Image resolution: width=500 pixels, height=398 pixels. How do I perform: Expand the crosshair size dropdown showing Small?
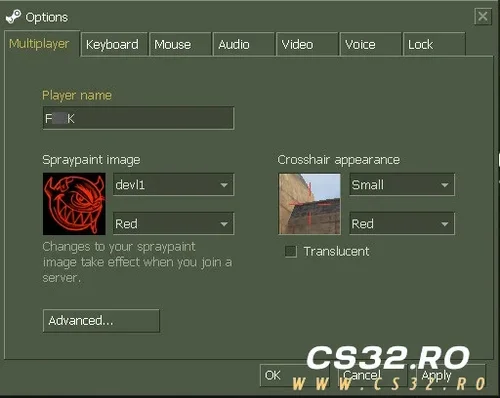click(x=402, y=184)
